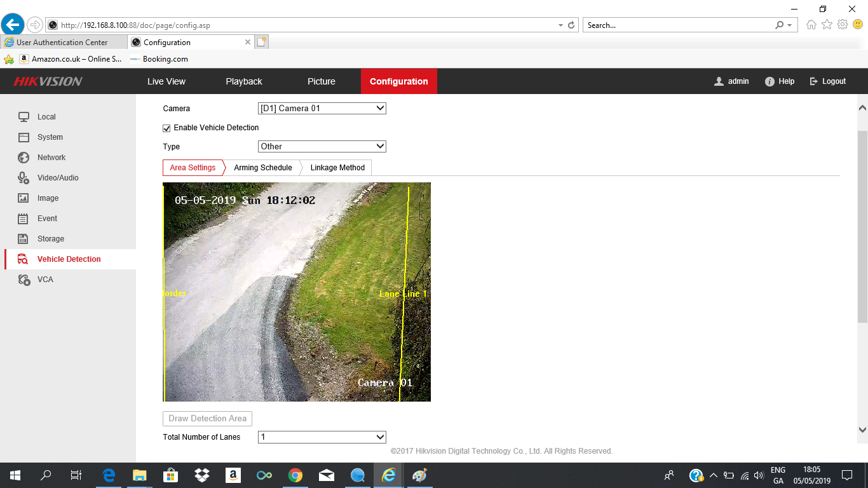Open System settings icon in sidebar
The image size is (868, 488).
click(x=24, y=137)
